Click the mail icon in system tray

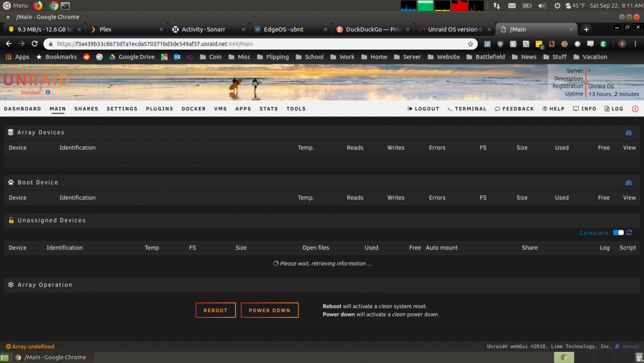[x=512, y=6]
